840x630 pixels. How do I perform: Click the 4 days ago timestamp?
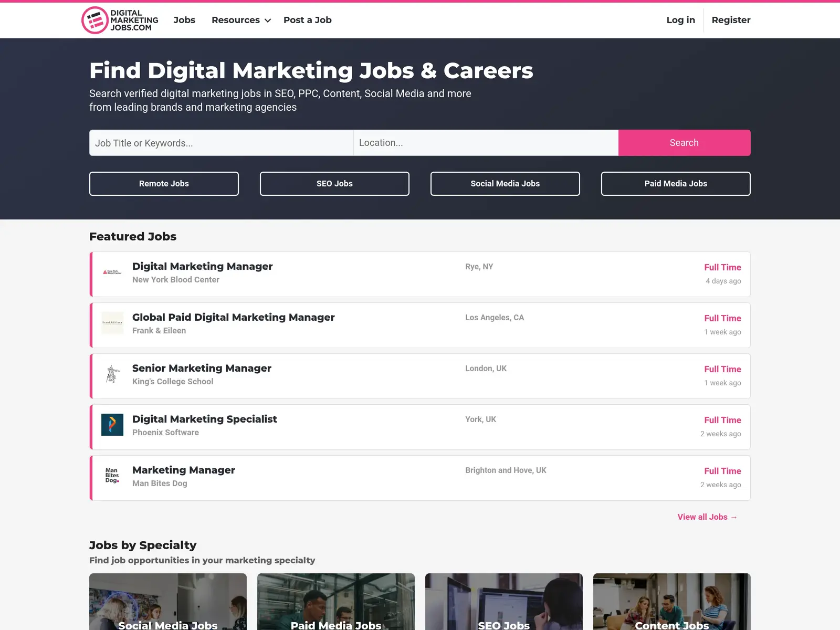pos(723,281)
